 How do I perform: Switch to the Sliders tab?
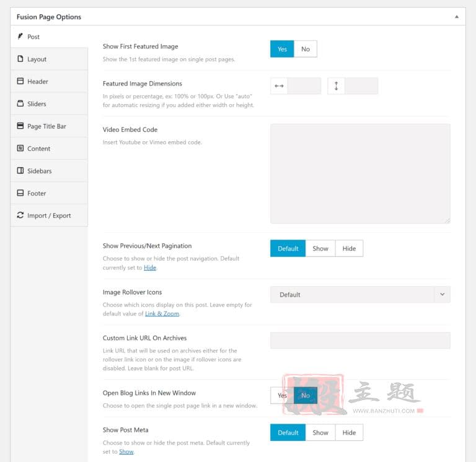49,104
